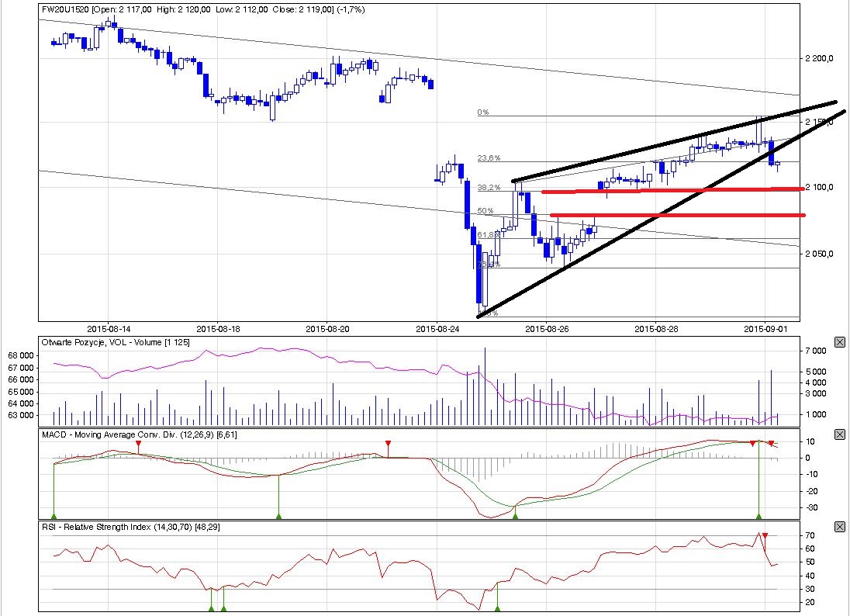Click the 68 000 open interest axis value
The image size is (850, 616).
tap(21, 356)
